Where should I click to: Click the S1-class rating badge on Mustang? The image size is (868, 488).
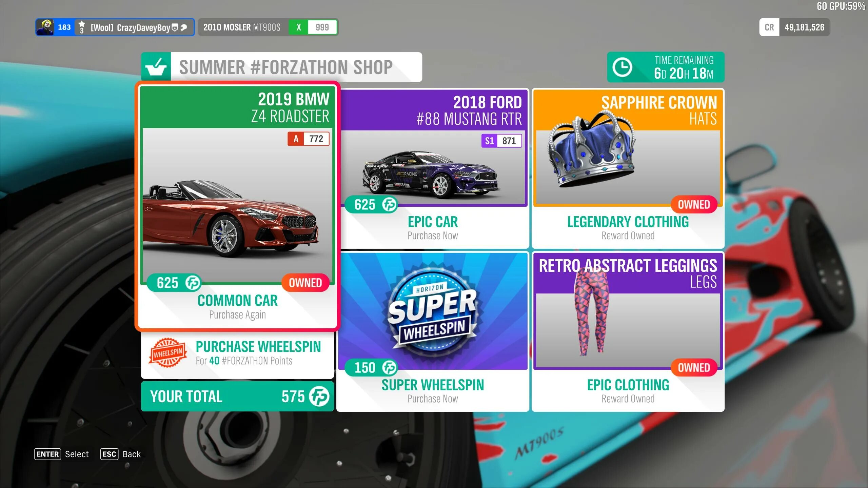point(501,140)
